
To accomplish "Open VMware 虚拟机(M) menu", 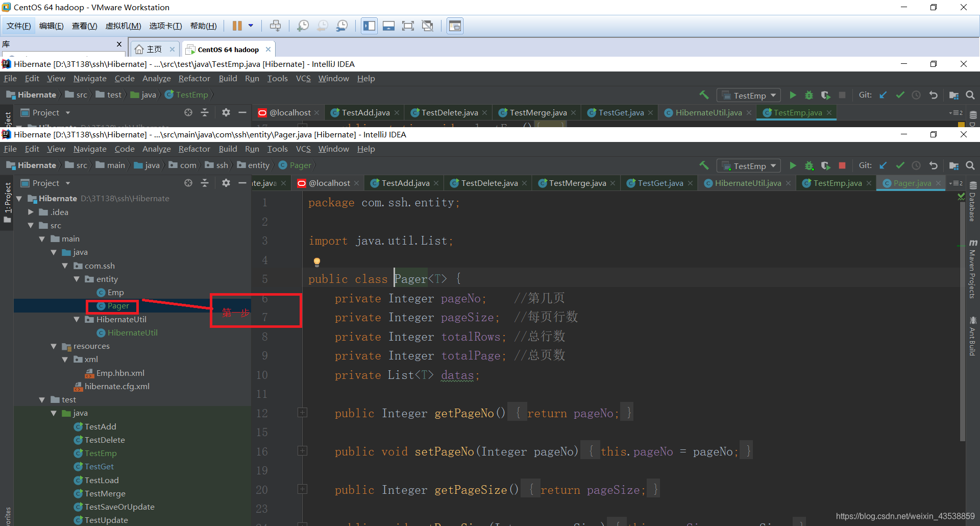I will point(123,26).
